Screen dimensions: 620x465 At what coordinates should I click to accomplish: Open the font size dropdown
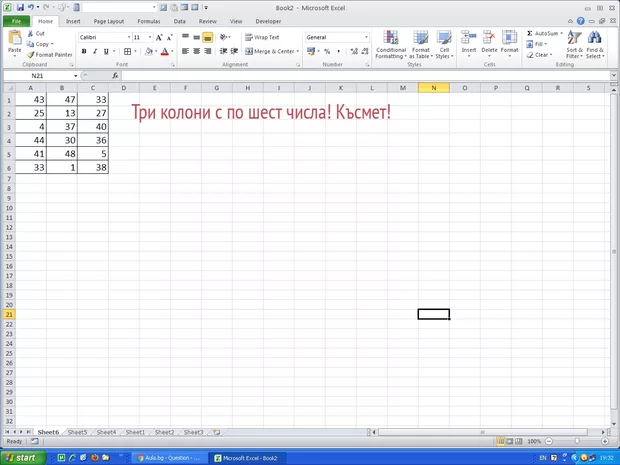click(x=150, y=37)
